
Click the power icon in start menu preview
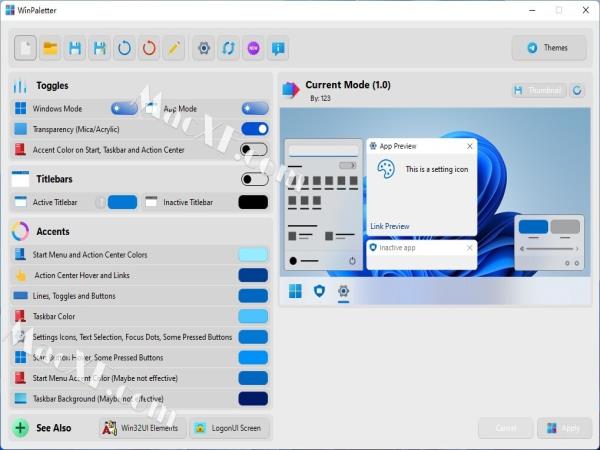(x=352, y=261)
